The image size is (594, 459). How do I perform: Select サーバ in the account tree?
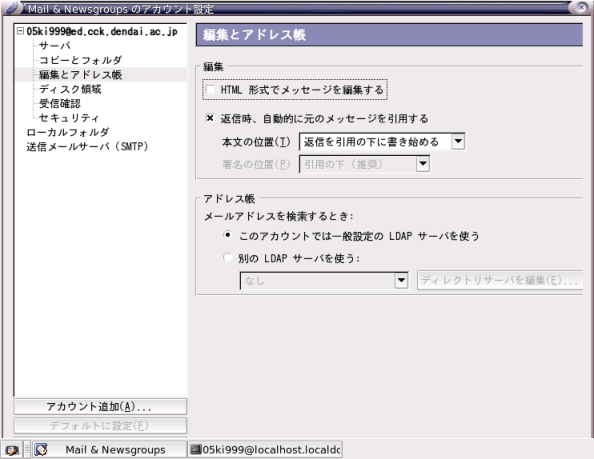55,45
